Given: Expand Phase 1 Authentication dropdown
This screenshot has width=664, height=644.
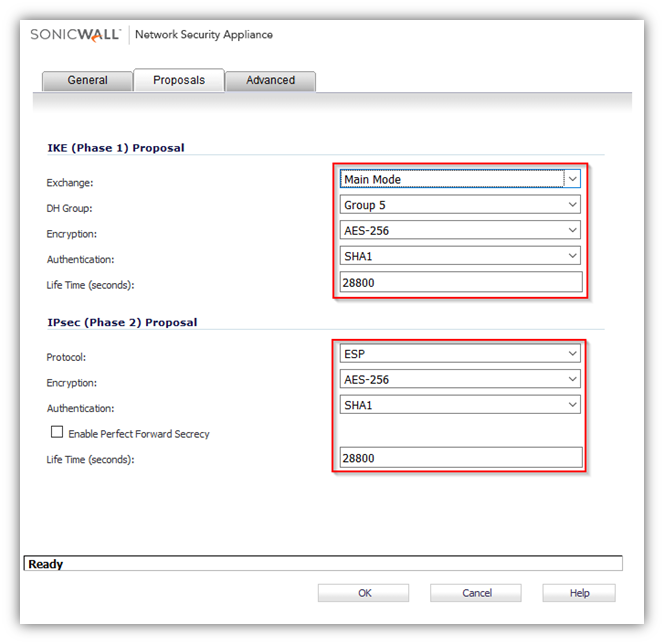Looking at the screenshot, I should point(459,257).
